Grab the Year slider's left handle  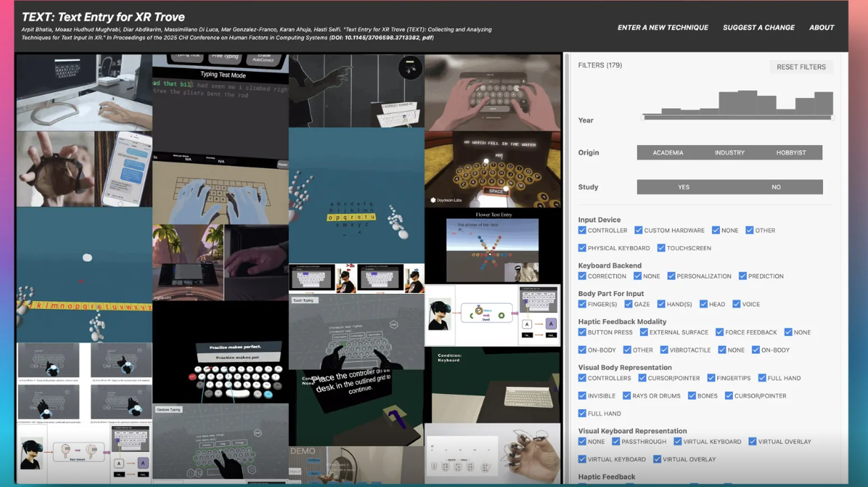pyautogui.click(x=643, y=117)
